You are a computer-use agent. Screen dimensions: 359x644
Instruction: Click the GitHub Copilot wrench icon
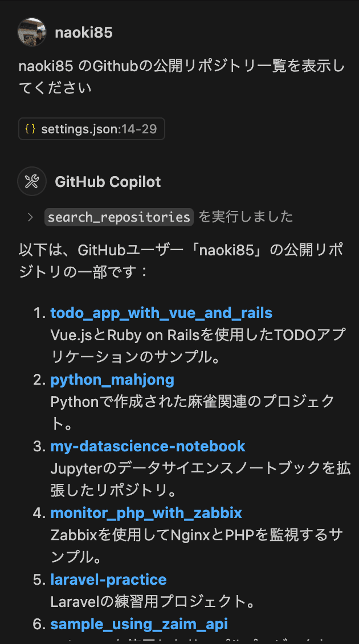31,181
